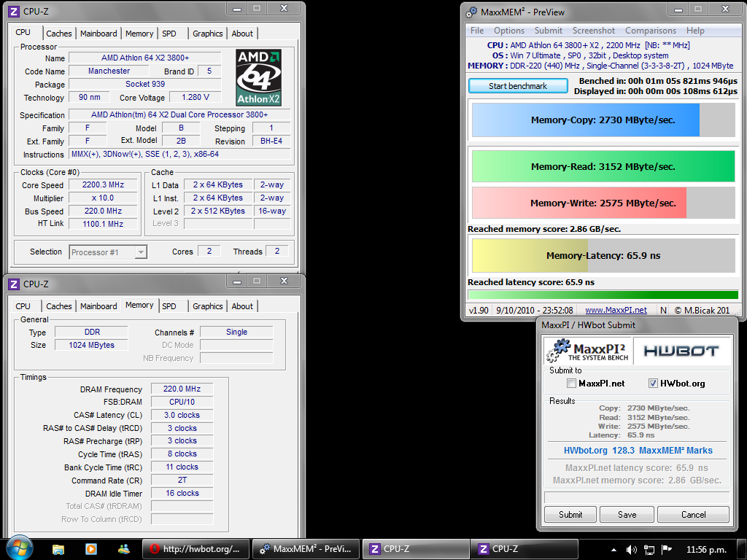This screenshot has height=560, width=747.
Task: Click the MaxxPI² system bench logo
Action: click(587, 351)
